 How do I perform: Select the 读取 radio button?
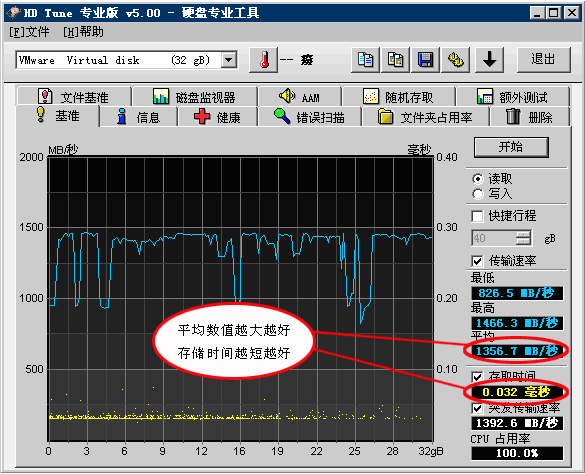478,179
